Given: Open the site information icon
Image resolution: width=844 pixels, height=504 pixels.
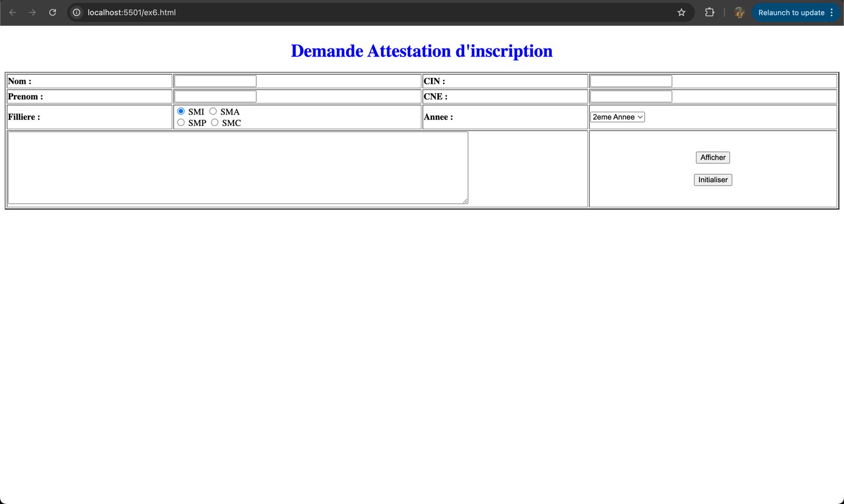Looking at the screenshot, I should [76, 13].
